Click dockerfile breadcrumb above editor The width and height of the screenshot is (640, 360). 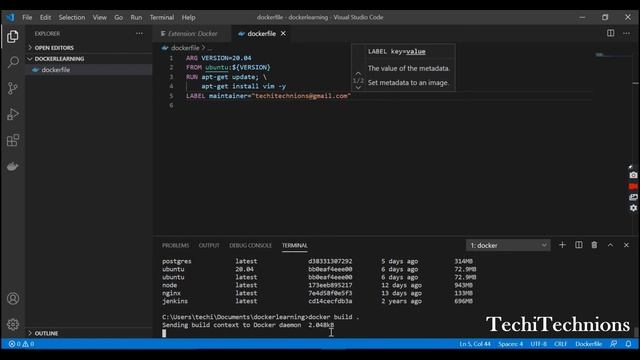click(185, 48)
